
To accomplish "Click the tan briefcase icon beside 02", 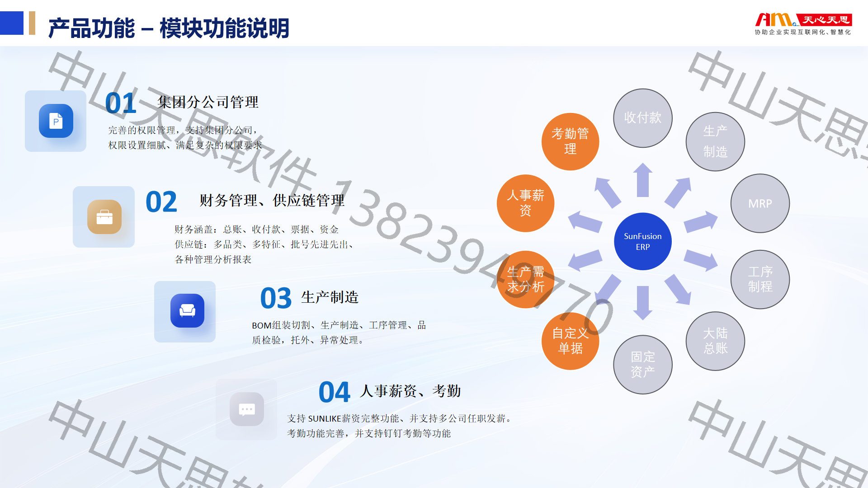I will click(104, 217).
